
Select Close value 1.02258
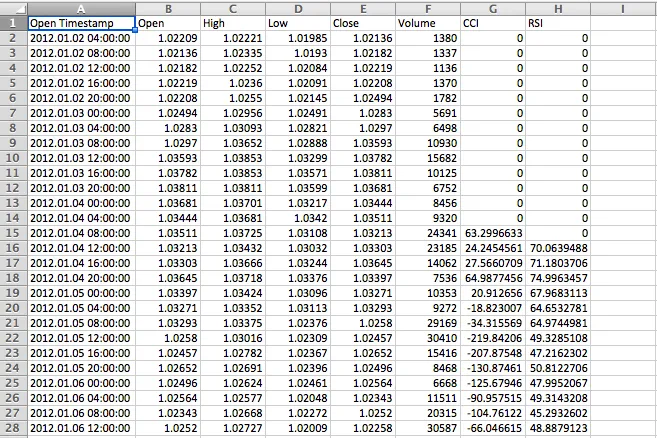(363, 428)
